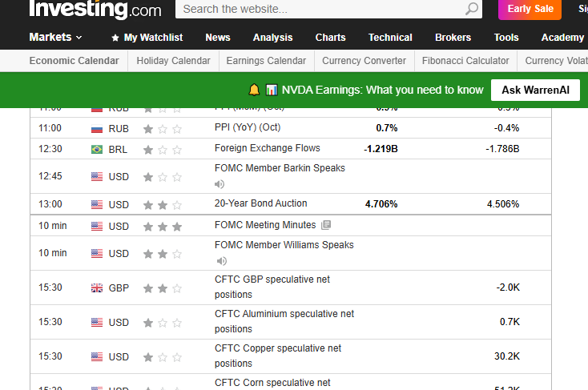Click the importance stars of FOMC Member Williams Speaks
Viewport: 588px width, 390px height.
tap(163, 254)
